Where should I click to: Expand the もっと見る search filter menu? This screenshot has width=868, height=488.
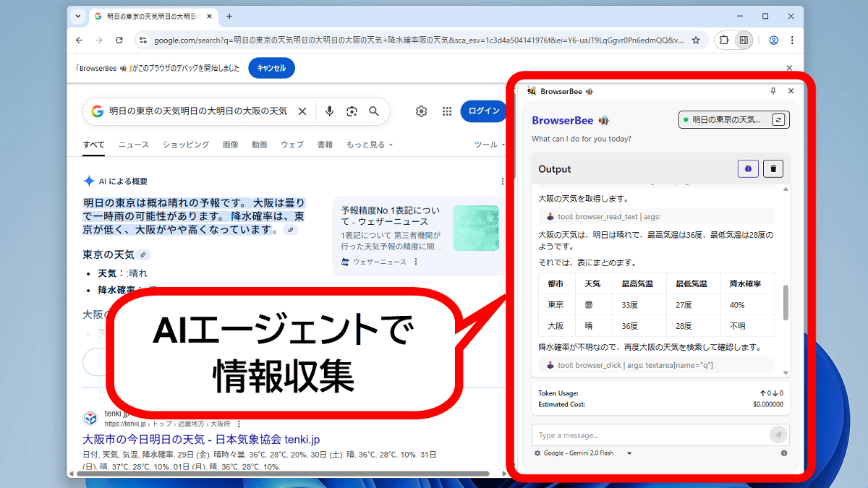pyautogui.click(x=369, y=145)
